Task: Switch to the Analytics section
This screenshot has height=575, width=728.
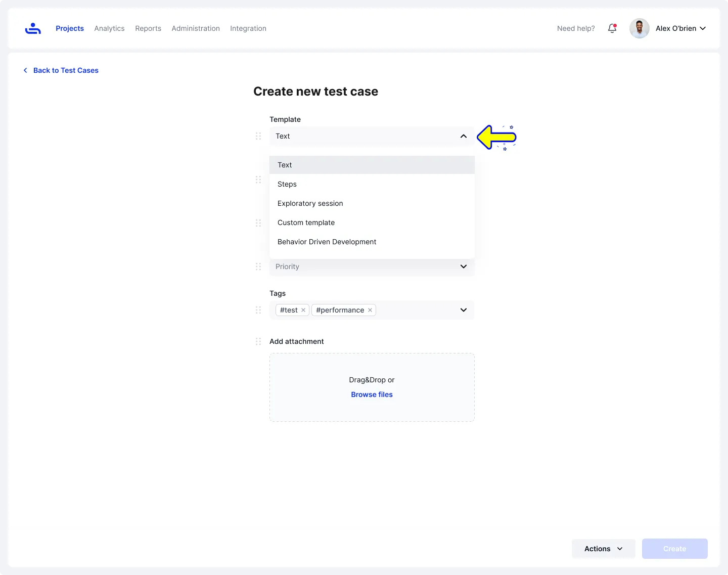Action: 109,28
